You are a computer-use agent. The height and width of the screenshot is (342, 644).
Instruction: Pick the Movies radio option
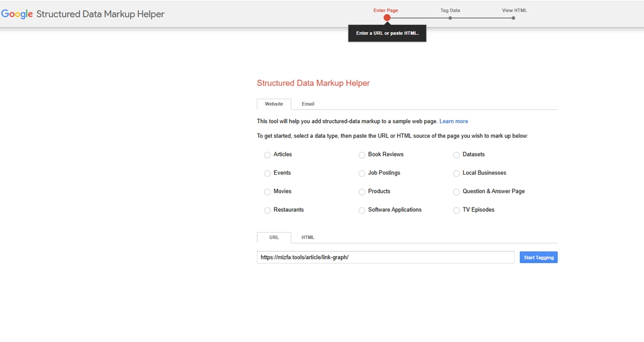(x=267, y=192)
